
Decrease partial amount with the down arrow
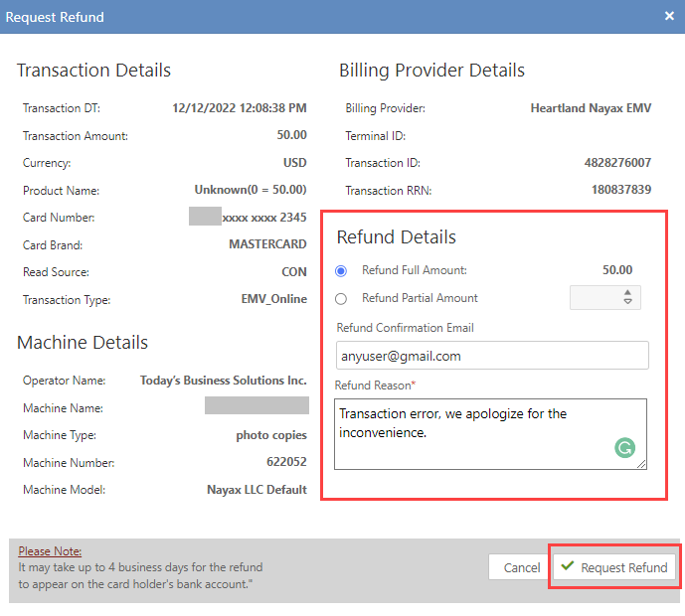(627, 302)
